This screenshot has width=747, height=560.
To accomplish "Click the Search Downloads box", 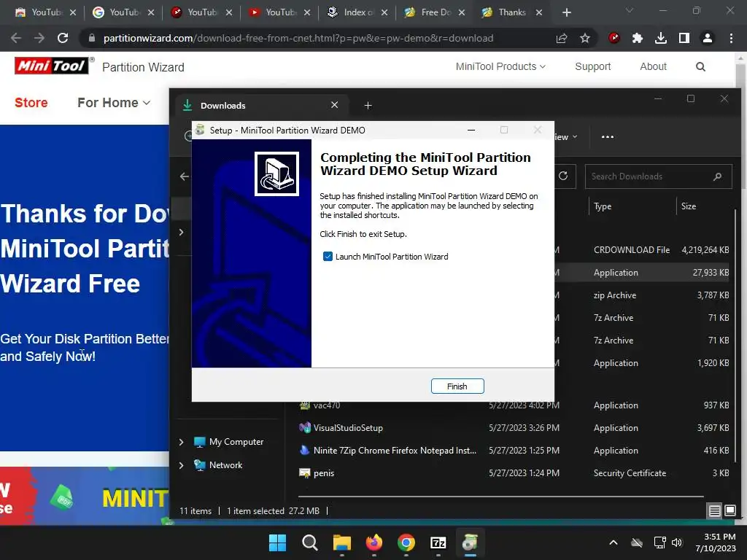I will point(659,176).
